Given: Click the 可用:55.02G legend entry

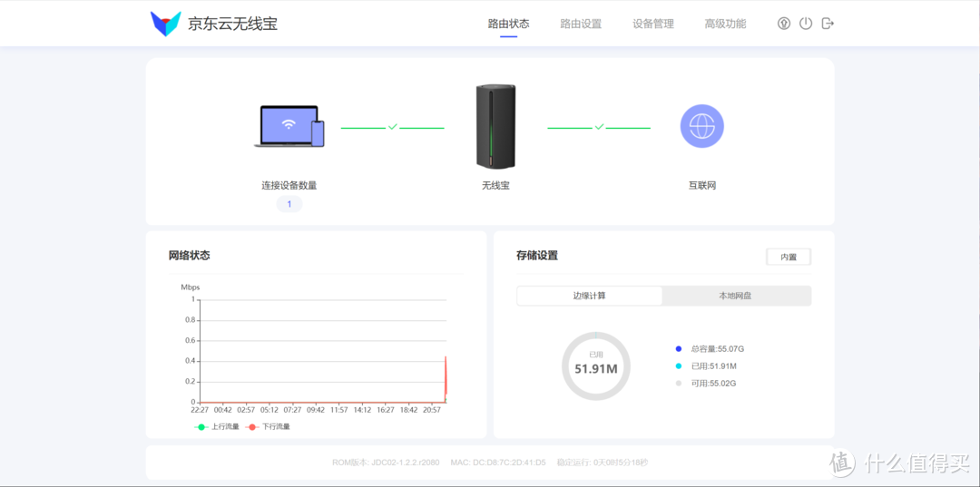Looking at the screenshot, I should [x=706, y=384].
